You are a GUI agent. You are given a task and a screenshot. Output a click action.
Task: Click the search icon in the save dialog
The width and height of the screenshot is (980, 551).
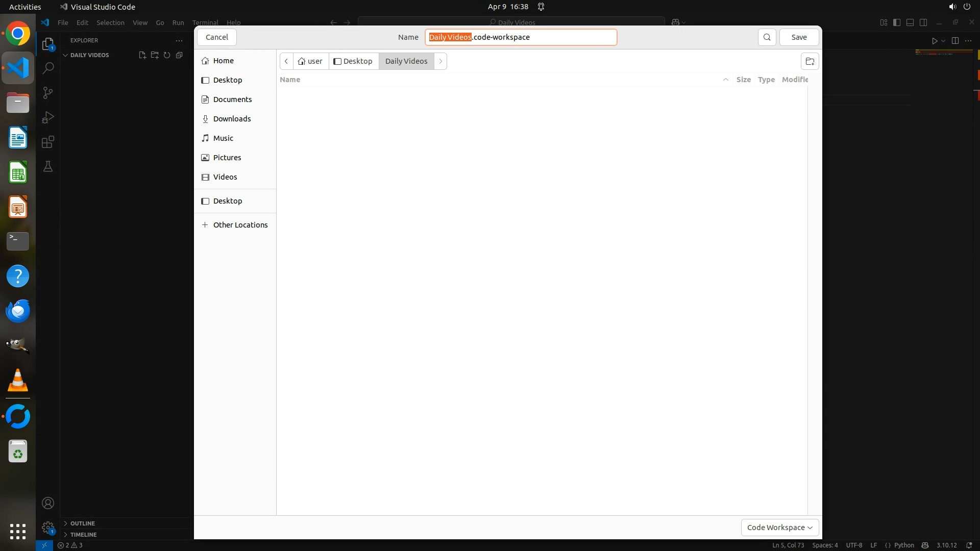click(767, 37)
